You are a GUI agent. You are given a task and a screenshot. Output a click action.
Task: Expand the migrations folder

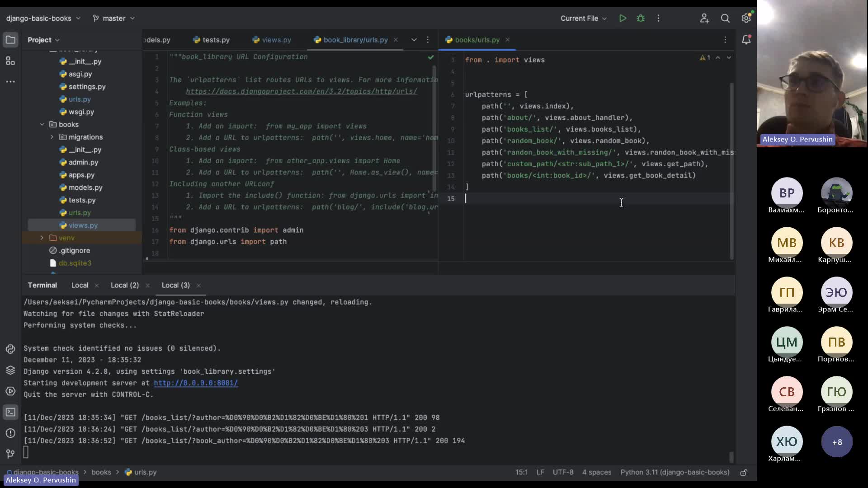tap(52, 137)
